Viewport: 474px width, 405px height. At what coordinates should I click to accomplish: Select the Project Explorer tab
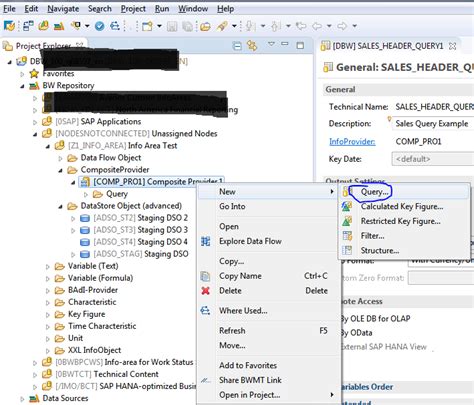[x=44, y=46]
